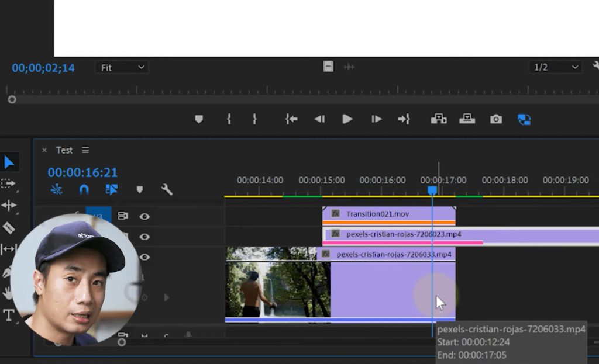Open the Test sequence panel menu
Viewport: 599px width, 364px height.
pyautogui.click(x=85, y=150)
